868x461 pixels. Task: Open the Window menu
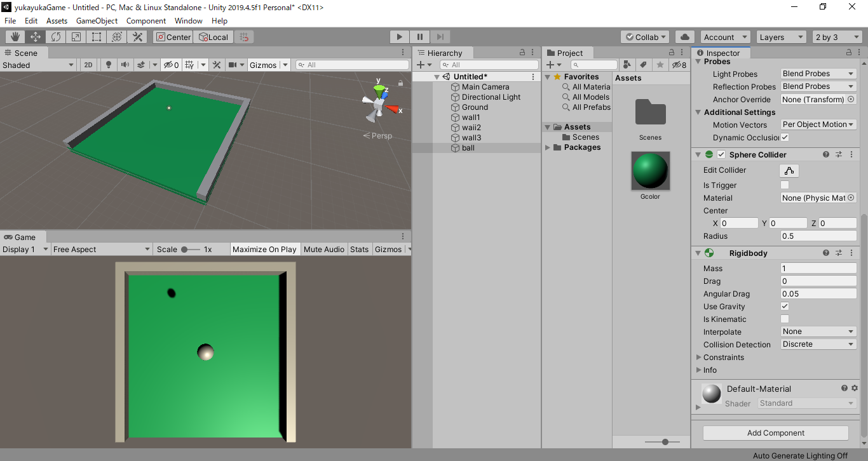point(189,21)
